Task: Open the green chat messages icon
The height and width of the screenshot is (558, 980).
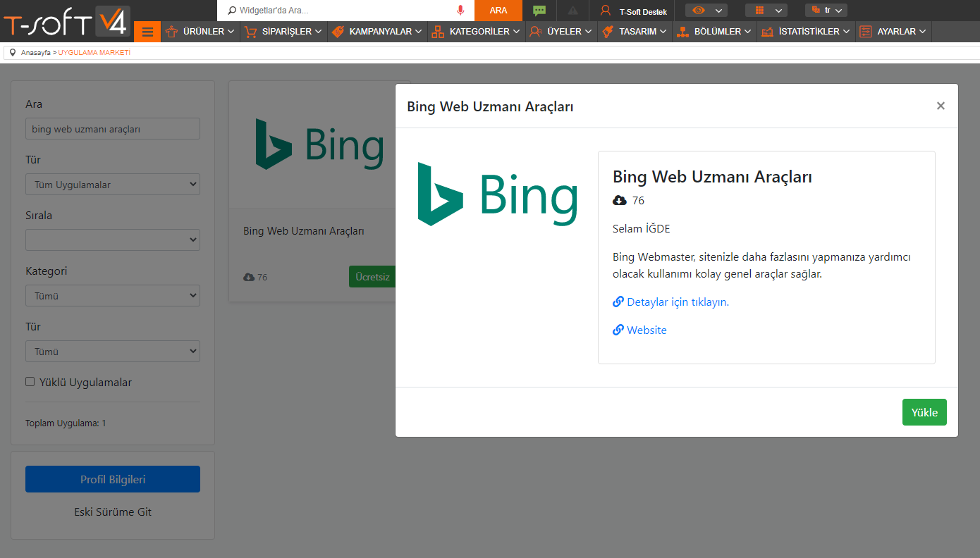Action: tap(539, 11)
